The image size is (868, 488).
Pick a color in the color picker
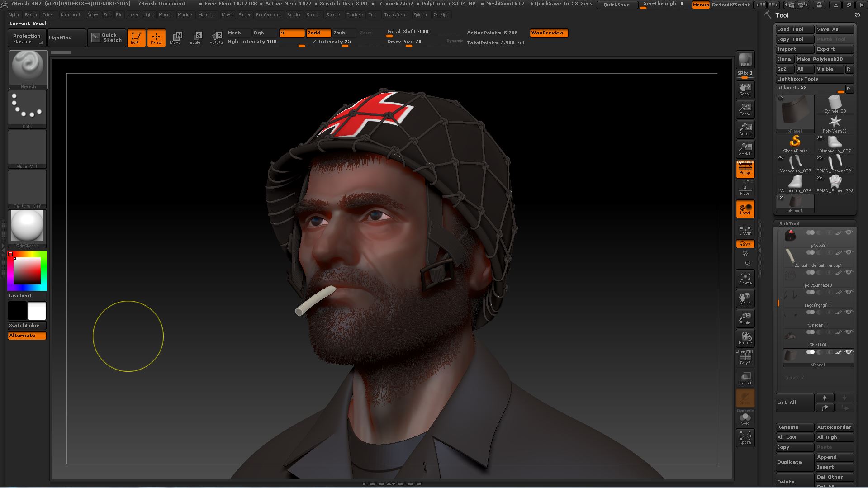[27, 270]
